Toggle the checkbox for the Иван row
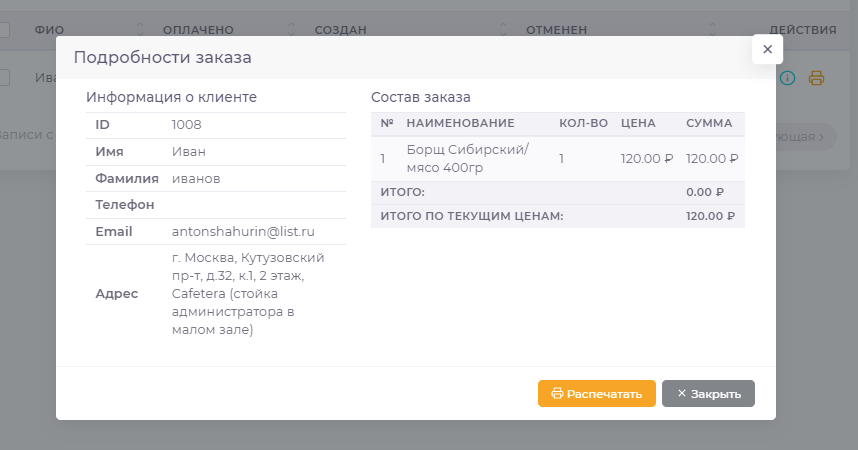Image resolution: width=858 pixels, height=450 pixels. coord(4,78)
